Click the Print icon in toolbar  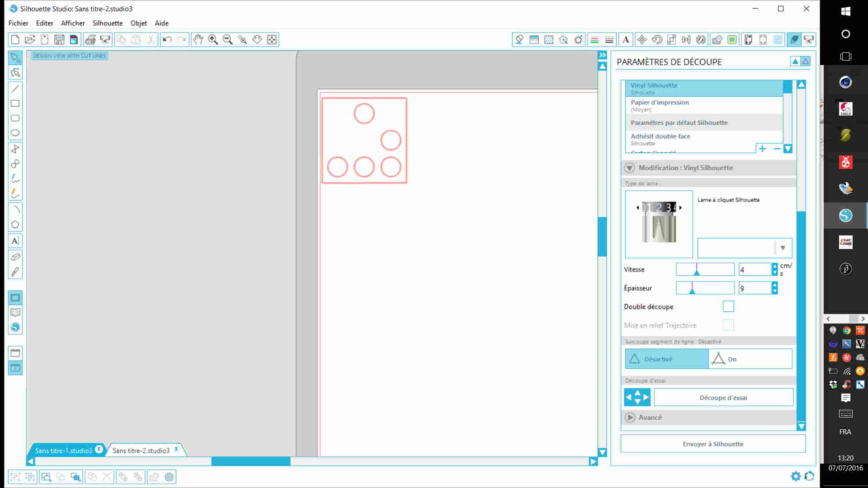coord(90,40)
